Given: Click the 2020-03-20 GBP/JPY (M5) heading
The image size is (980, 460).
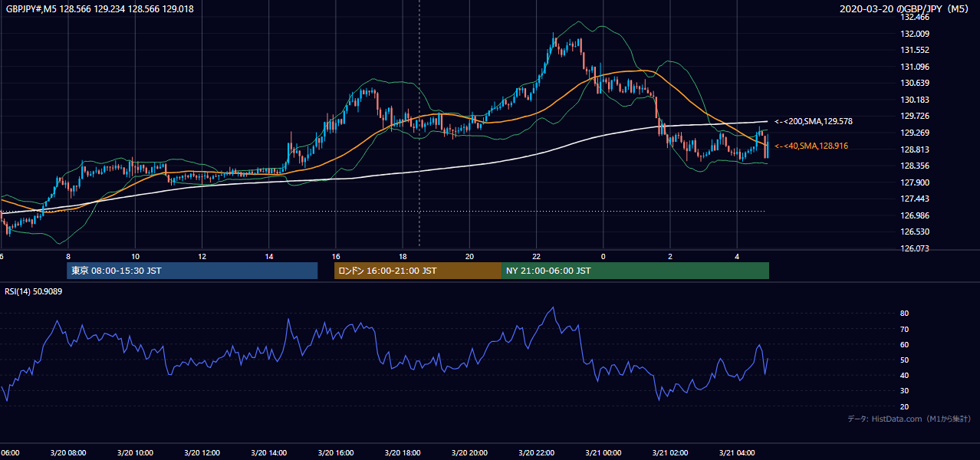Looking at the screenshot, I should coord(904,9).
